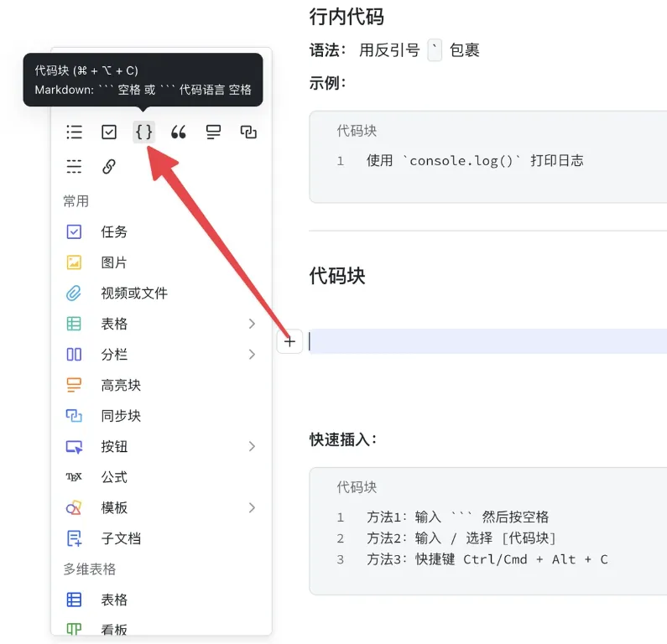Image resolution: width=667 pixels, height=644 pixels.
Task: Click 代码块 label of the 快速插入 code block
Action: pos(357,487)
